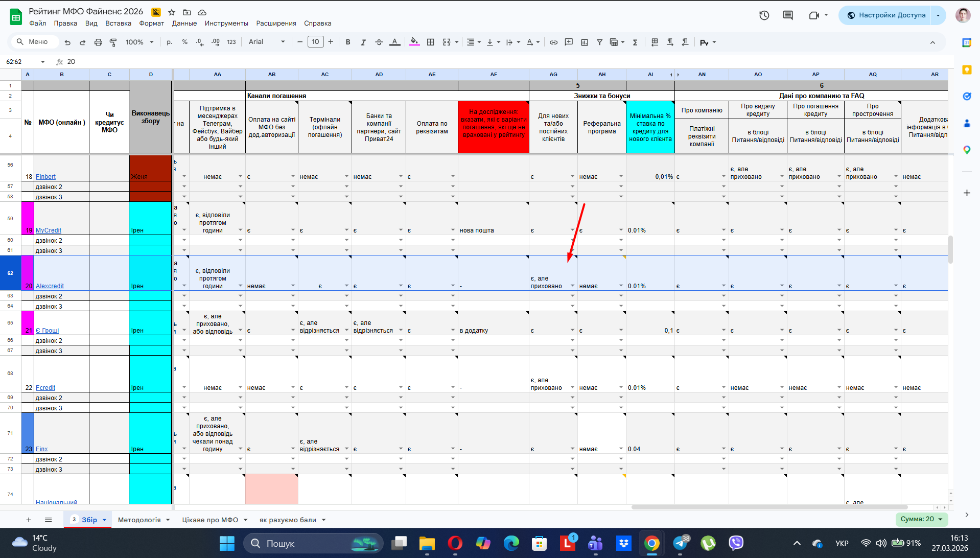
Task: Open the Сумма: 20 summary dropdown
Action: tap(921, 519)
